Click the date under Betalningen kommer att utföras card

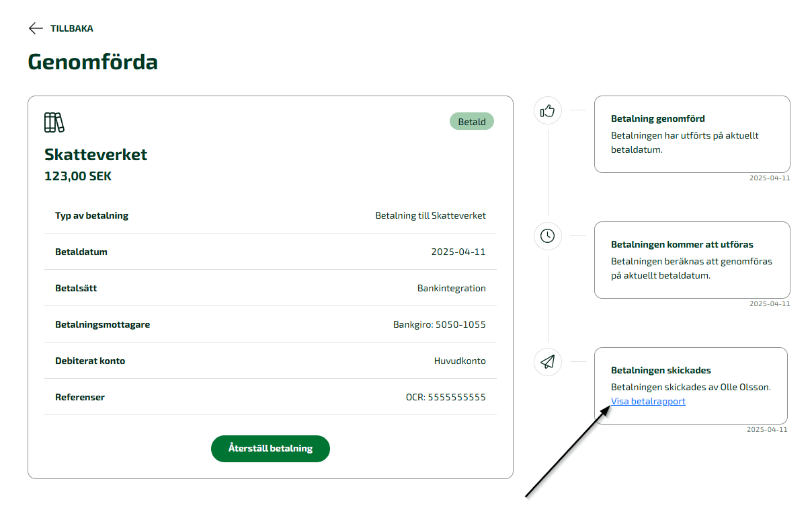point(770,304)
